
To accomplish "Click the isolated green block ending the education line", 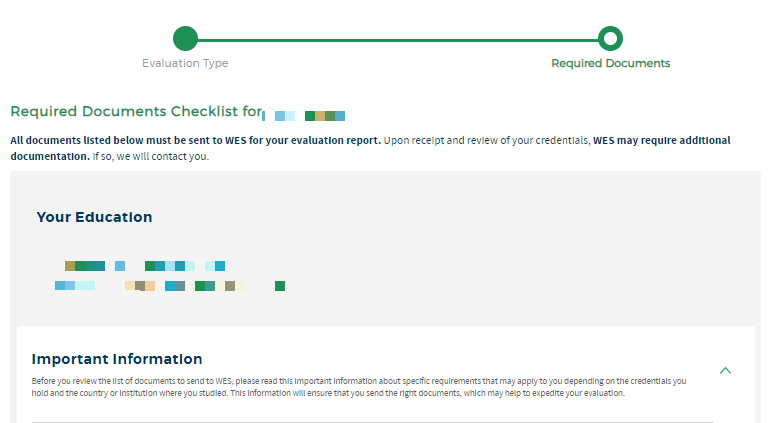I will coord(280,286).
